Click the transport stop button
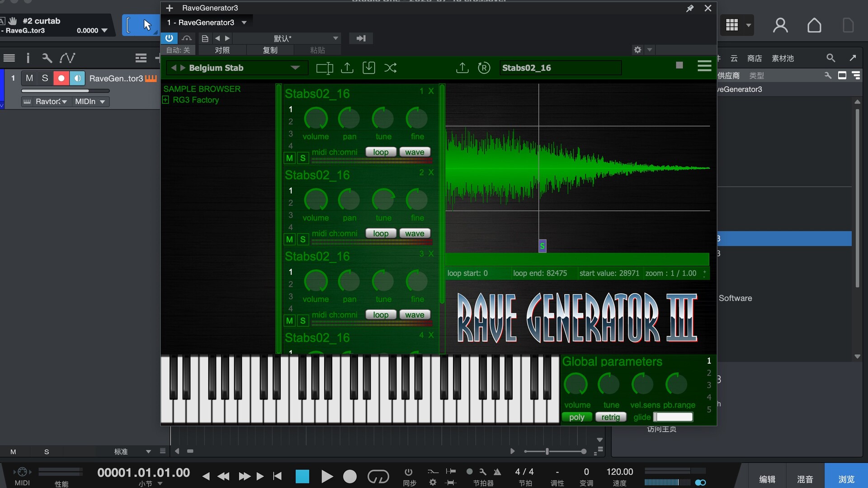The image size is (868, 488). tap(302, 476)
